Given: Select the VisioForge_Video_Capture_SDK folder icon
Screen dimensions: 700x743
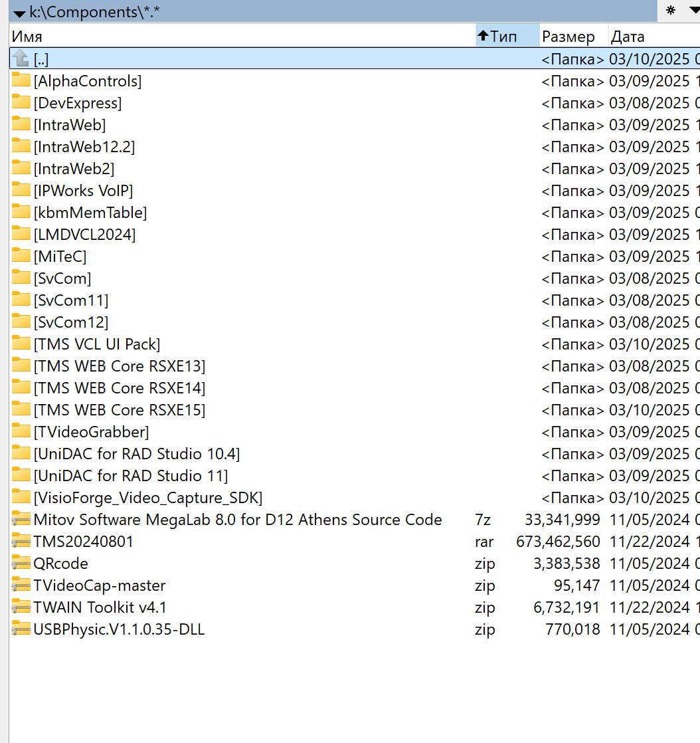Looking at the screenshot, I should click(x=21, y=496).
